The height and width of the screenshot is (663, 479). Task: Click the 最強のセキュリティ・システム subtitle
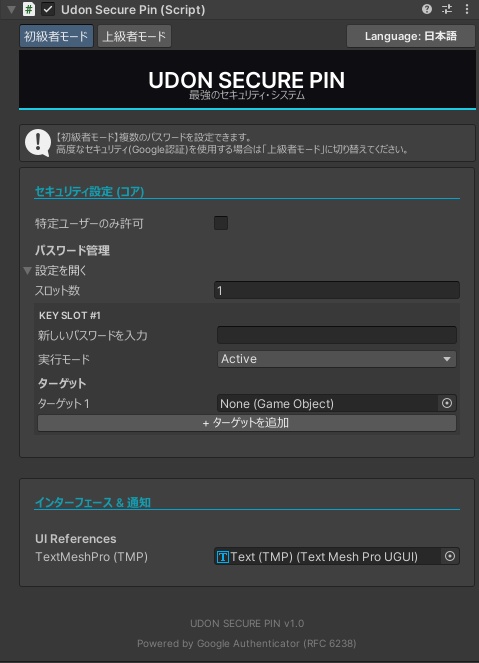[247, 96]
